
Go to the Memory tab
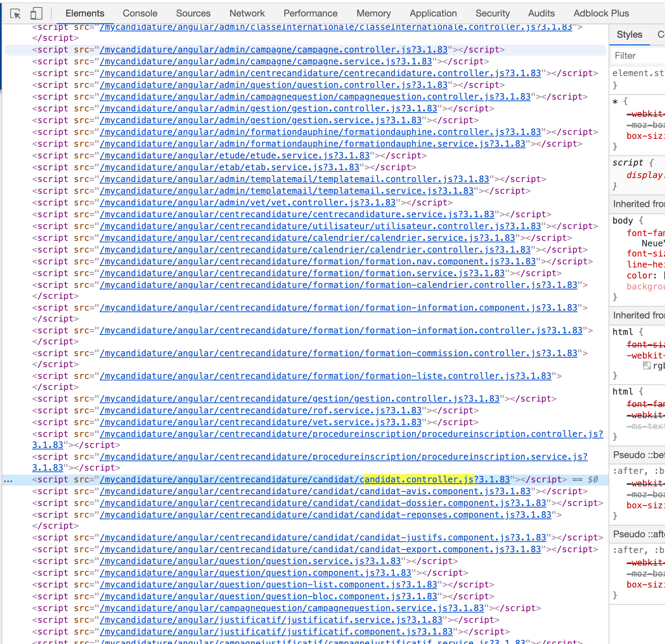tap(373, 13)
